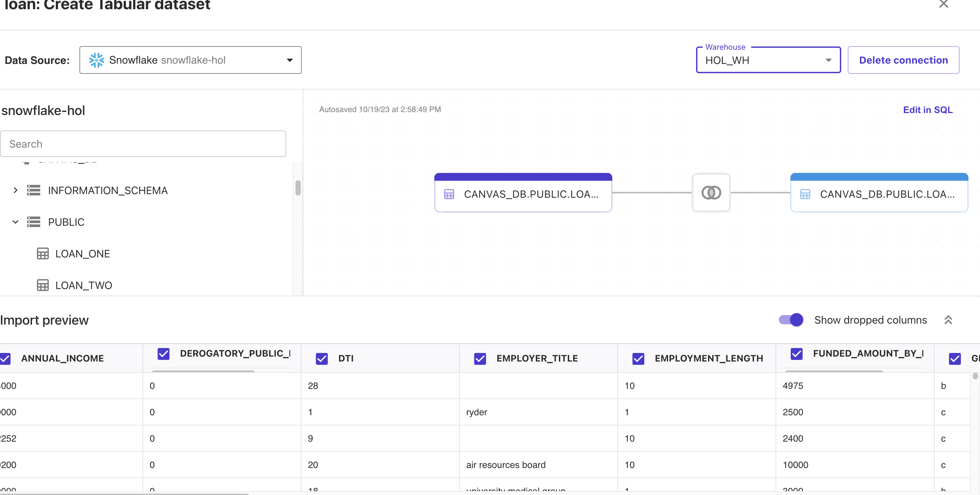Open the Edit in SQL link
Screen dimensions: 980x495
coord(928,110)
